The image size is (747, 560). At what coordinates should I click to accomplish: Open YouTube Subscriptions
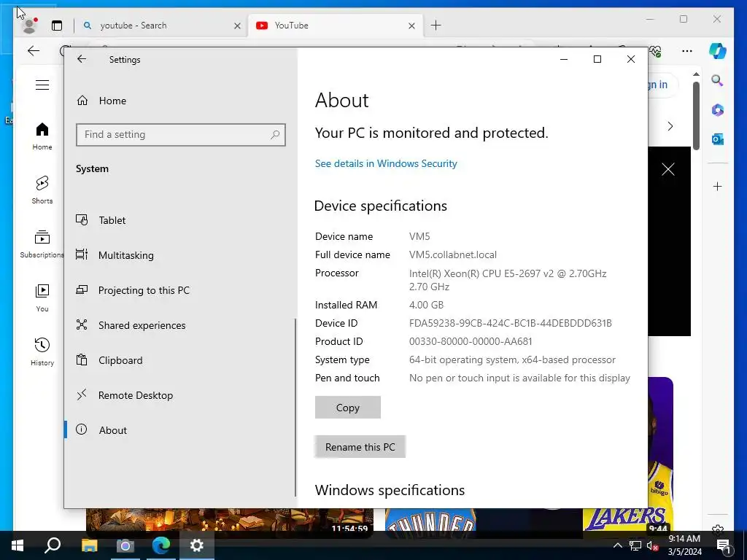42,244
